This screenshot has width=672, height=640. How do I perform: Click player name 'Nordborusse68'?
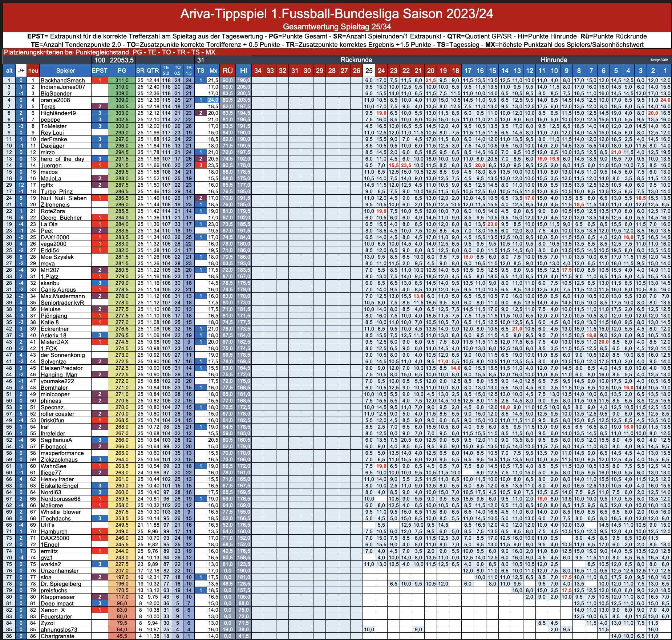click(60, 499)
